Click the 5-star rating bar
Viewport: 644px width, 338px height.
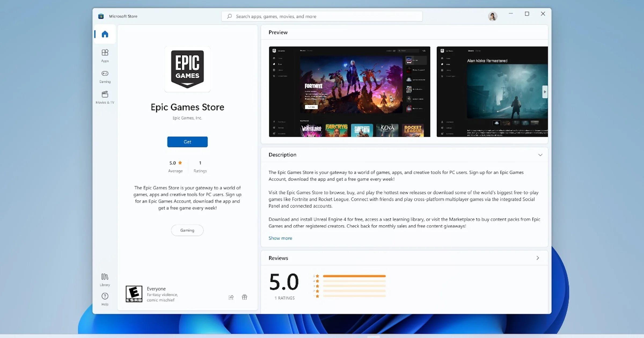pyautogui.click(x=354, y=276)
